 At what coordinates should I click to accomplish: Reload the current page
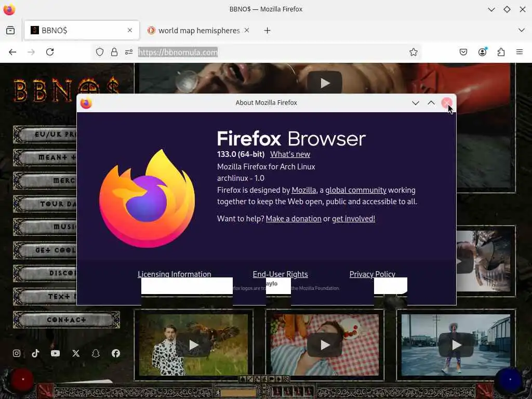click(x=50, y=52)
